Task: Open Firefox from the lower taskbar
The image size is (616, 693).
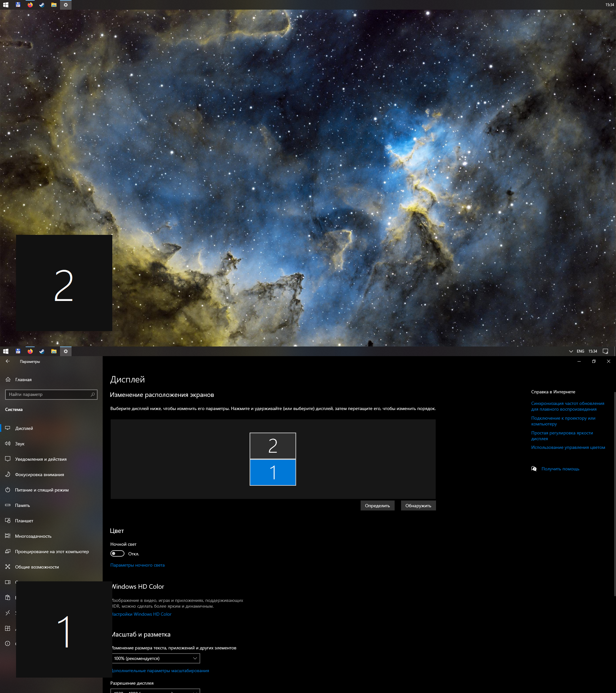Action: pos(30,351)
